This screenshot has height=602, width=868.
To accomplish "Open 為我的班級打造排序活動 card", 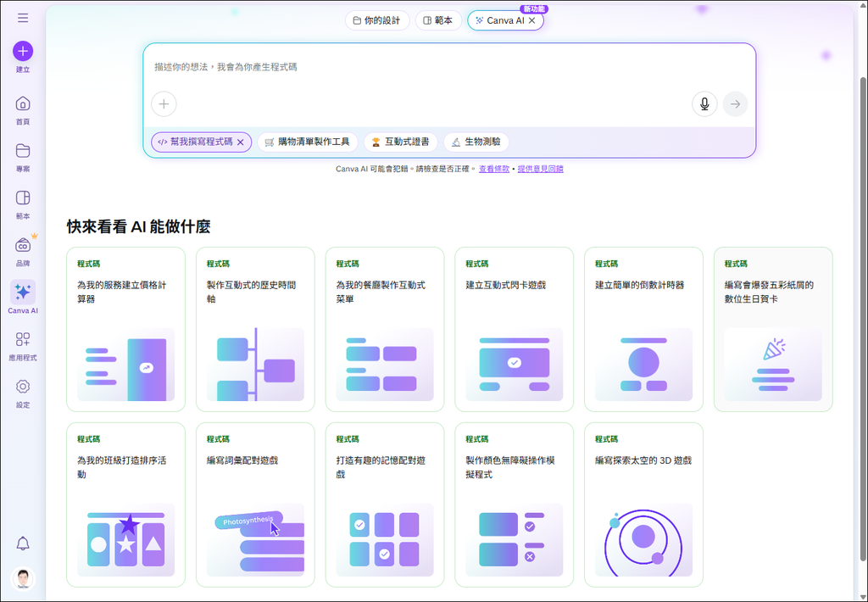I will click(125, 505).
